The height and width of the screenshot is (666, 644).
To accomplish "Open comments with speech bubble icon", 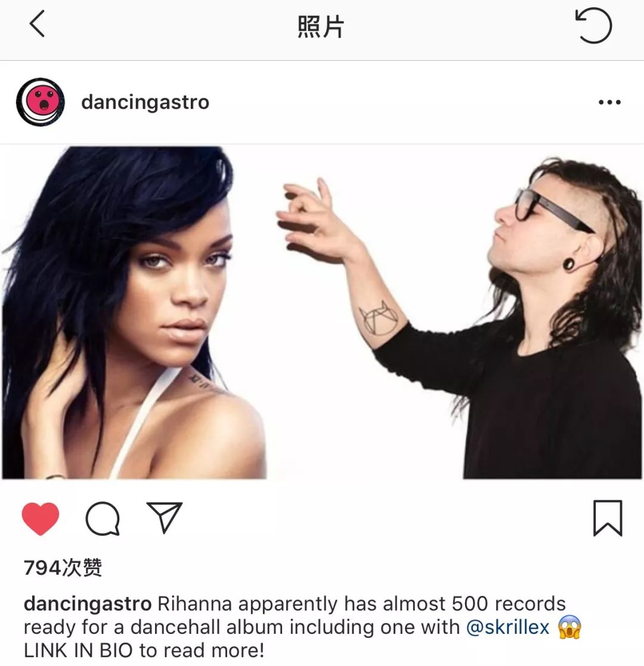I will [103, 518].
